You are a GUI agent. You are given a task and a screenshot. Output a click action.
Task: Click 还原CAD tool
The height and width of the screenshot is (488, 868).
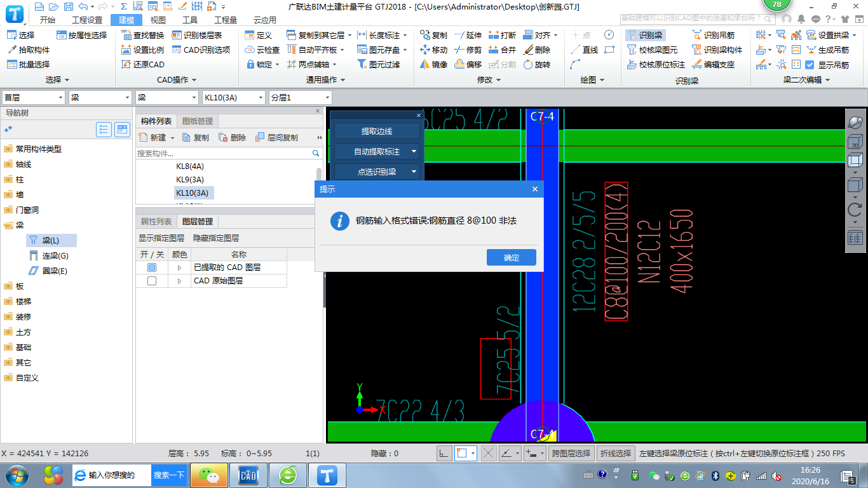(x=142, y=64)
